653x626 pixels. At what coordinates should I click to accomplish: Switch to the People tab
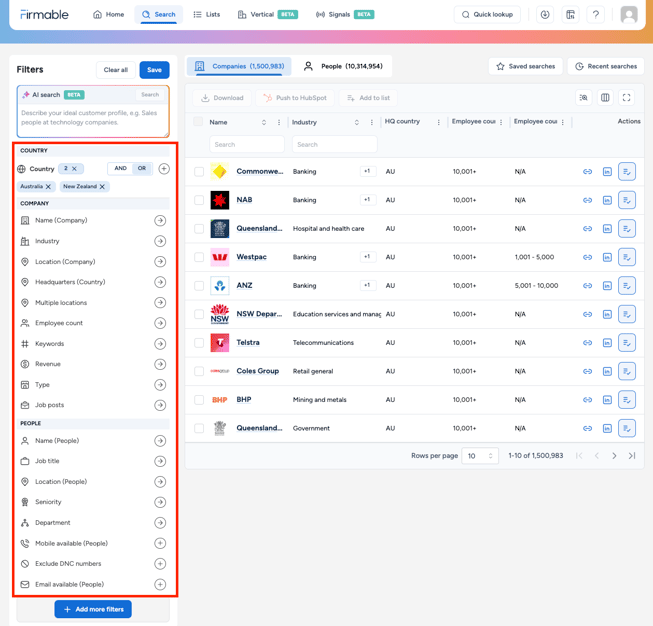344,66
